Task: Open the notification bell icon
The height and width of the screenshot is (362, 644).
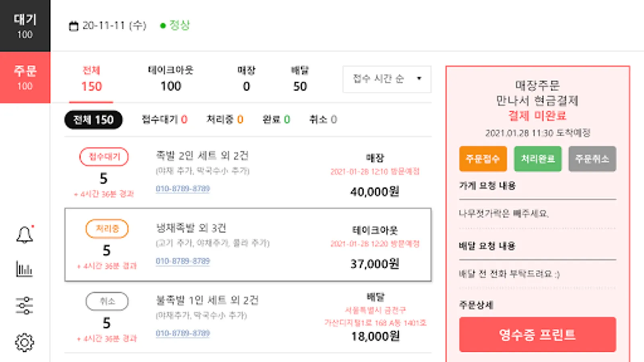Action: click(x=25, y=235)
